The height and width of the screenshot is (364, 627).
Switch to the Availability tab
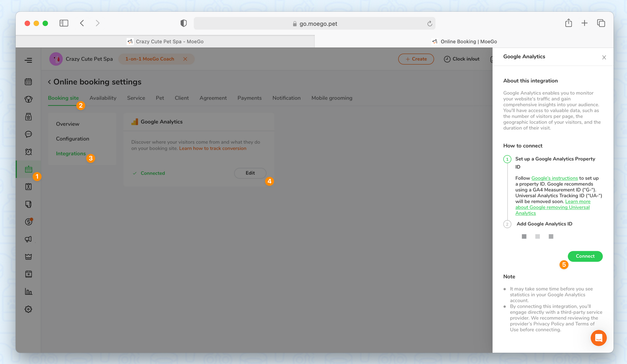click(103, 98)
